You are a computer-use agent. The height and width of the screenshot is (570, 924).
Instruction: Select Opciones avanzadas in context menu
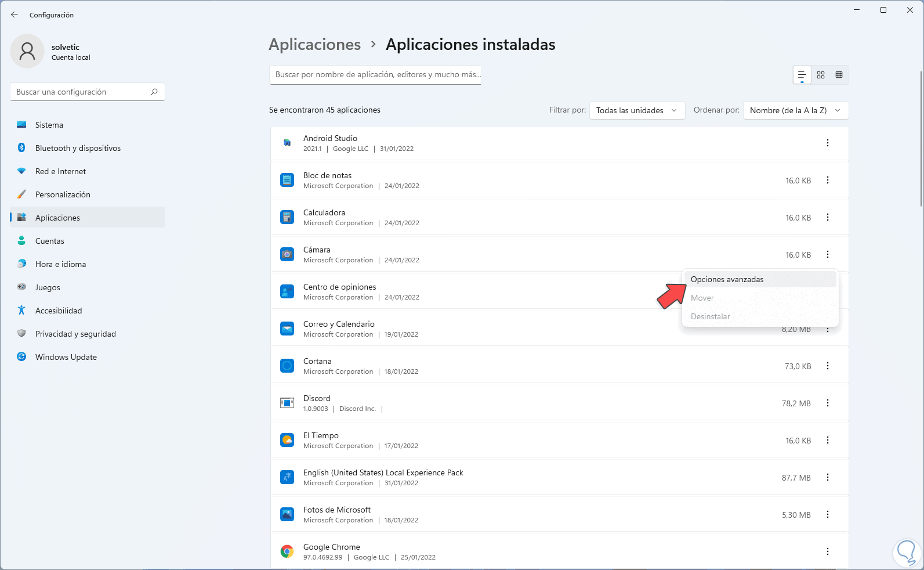point(727,280)
